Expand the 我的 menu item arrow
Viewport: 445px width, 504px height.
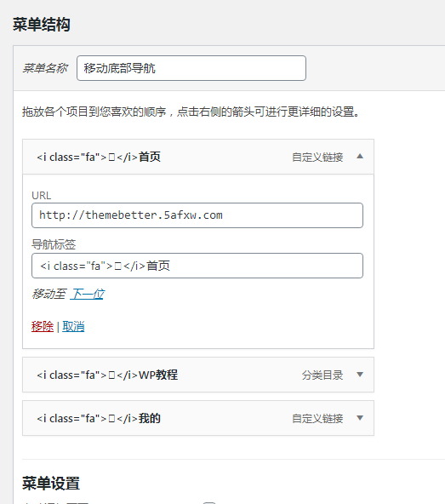360,418
